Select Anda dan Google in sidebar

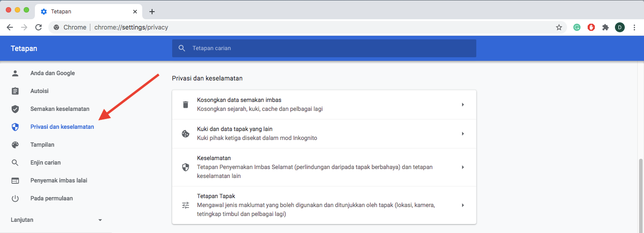pyautogui.click(x=52, y=73)
